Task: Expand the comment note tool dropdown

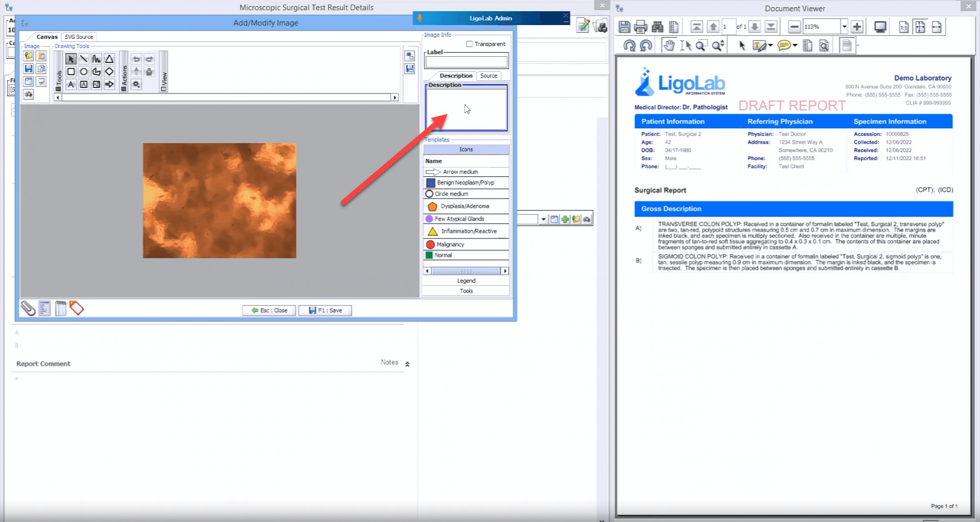Action: [x=795, y=46]
